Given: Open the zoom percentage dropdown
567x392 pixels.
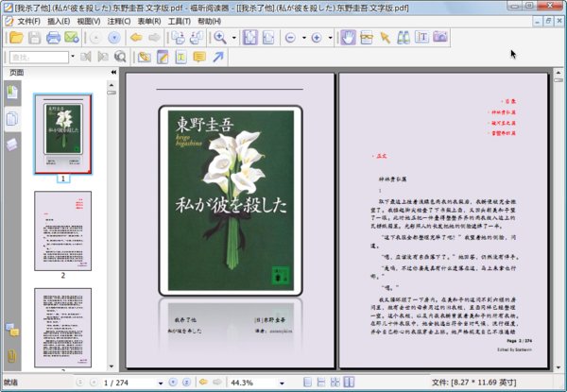Looking at the screenshot, I should [283, 383].
